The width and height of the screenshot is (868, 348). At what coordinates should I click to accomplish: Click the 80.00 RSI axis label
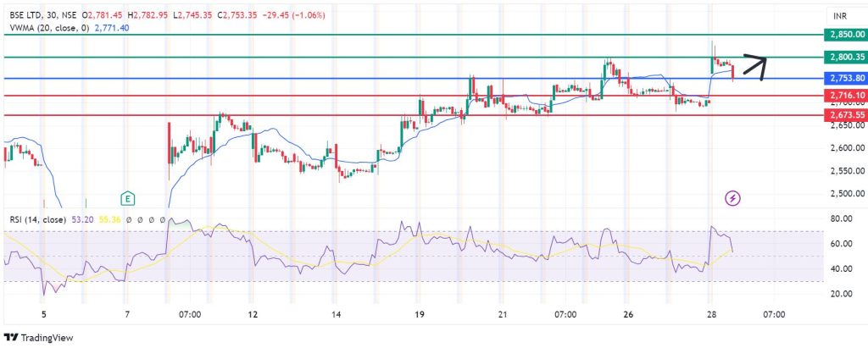[840, 218]
